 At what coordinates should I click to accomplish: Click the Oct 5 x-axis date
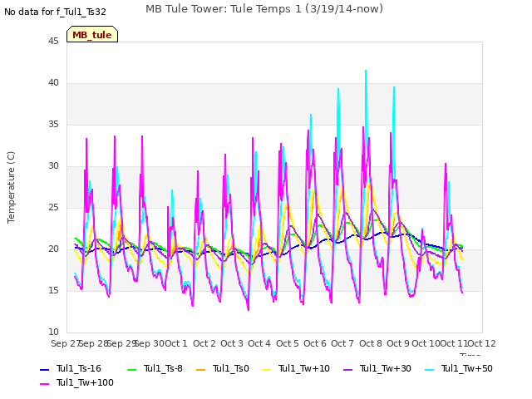click(x=288, y=343)
